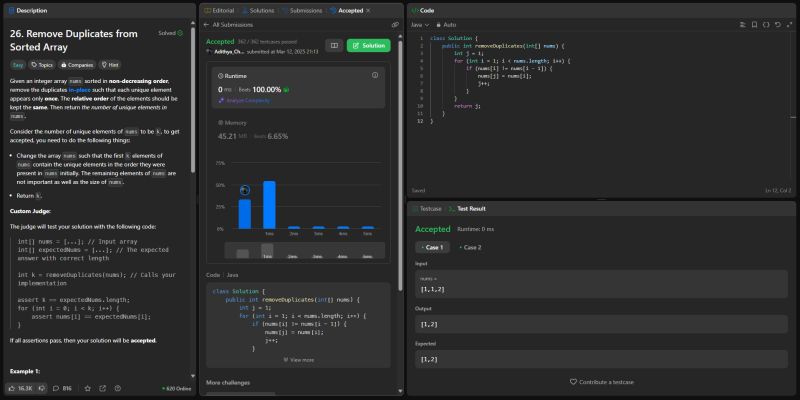Screen dimensions: 800x400
Task: Switch to the Description tab
Action: click(28, 10)
